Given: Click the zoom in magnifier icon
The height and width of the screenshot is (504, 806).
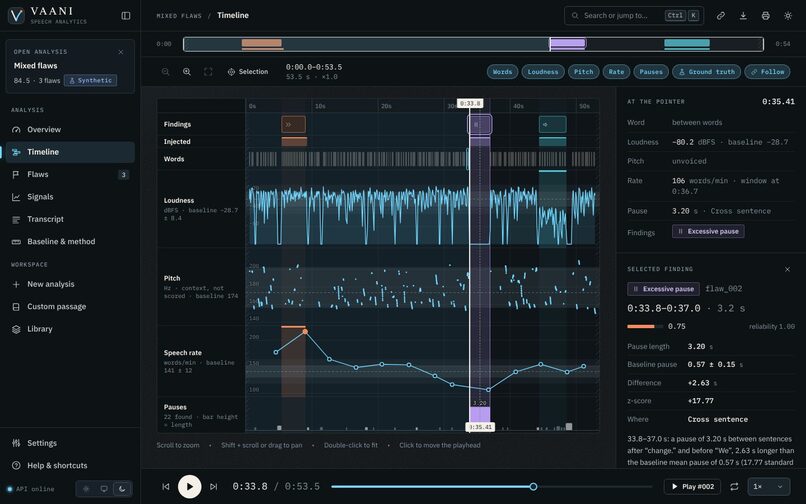Looking at the screenshot, I should pos(187,72).
